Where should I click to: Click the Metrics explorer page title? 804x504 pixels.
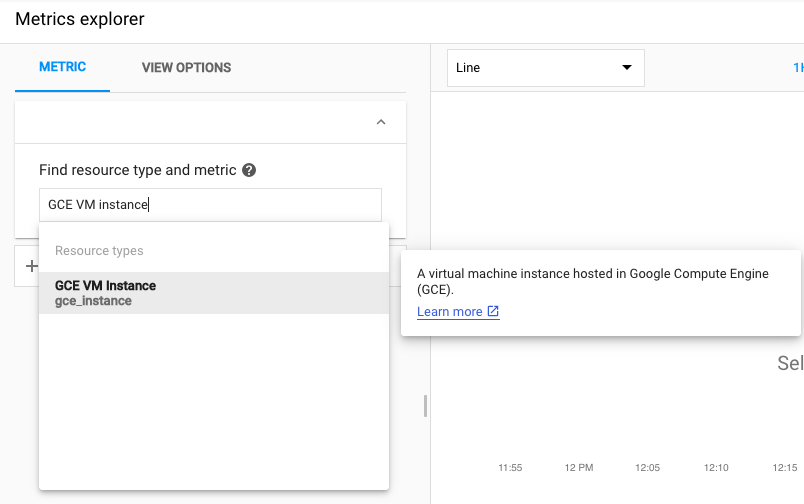coord(80,19)
